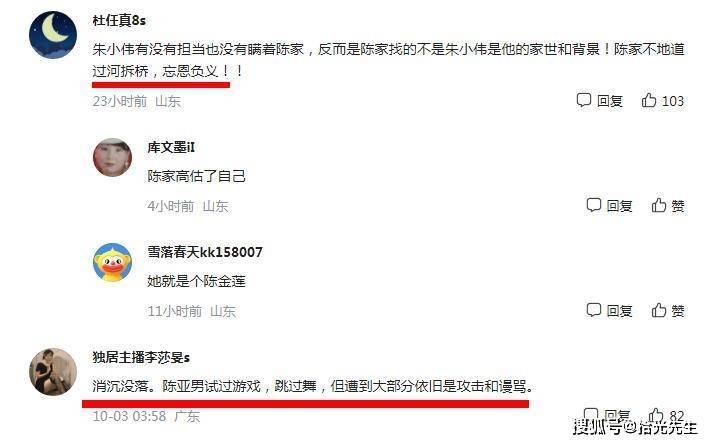The width and height of the screenshot is (712, 444).
Task: Click reply bubble icon on 杜任真8s's comment
Action: 583,100
